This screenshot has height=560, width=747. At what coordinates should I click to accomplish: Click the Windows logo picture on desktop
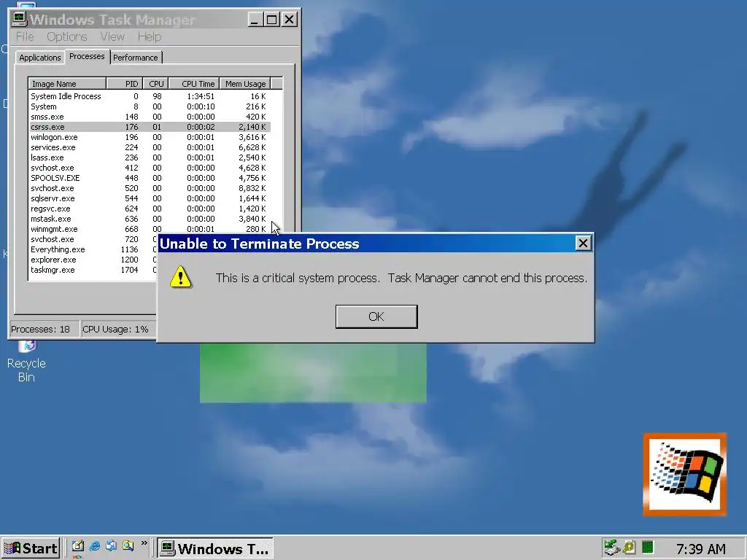(x=684, y=474)
